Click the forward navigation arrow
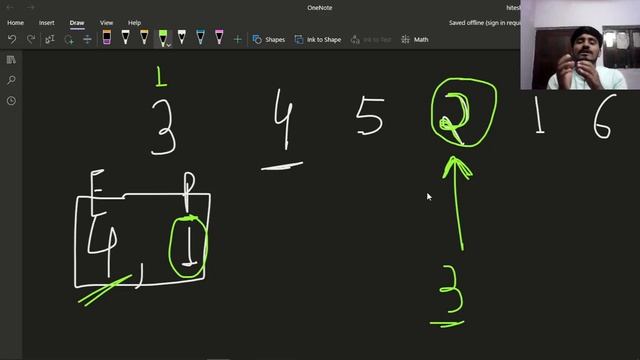This screenshot has width=640, height=360. click(x=31, y=7)
